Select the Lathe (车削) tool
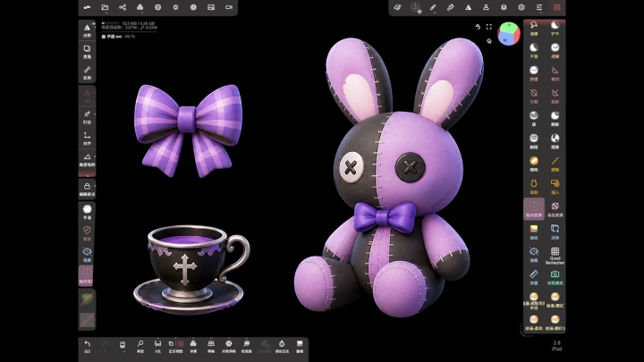This screenshot has width=644, height=362. point(534,186)
